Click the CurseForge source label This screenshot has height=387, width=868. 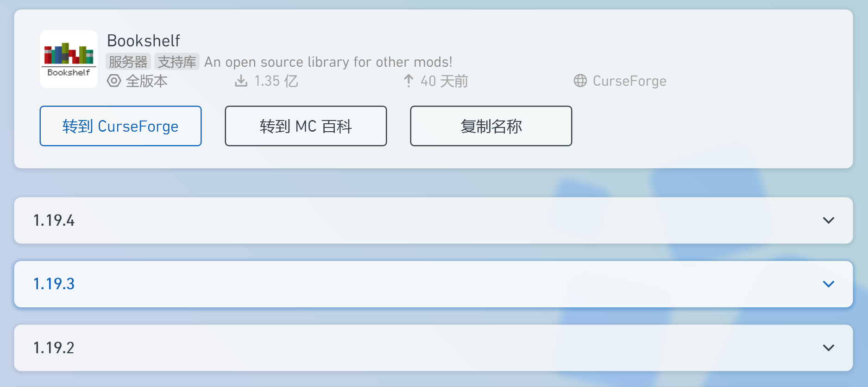(x=629, y=81)
